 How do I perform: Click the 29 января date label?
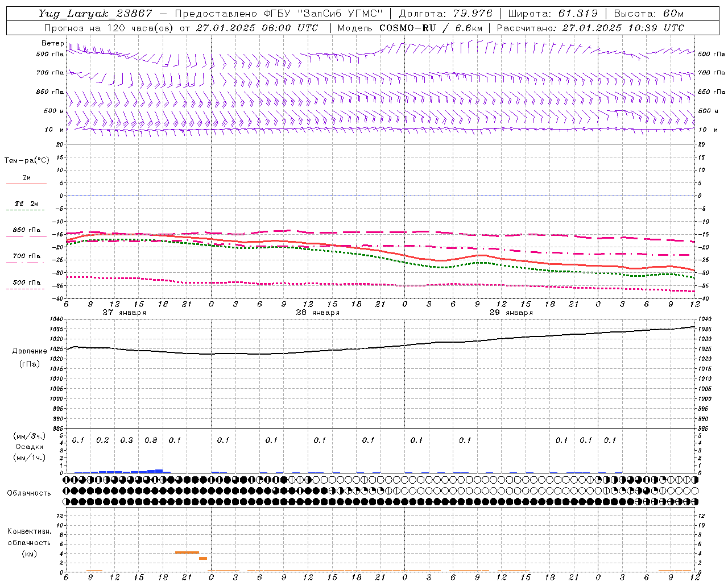[x=511, y=313]
